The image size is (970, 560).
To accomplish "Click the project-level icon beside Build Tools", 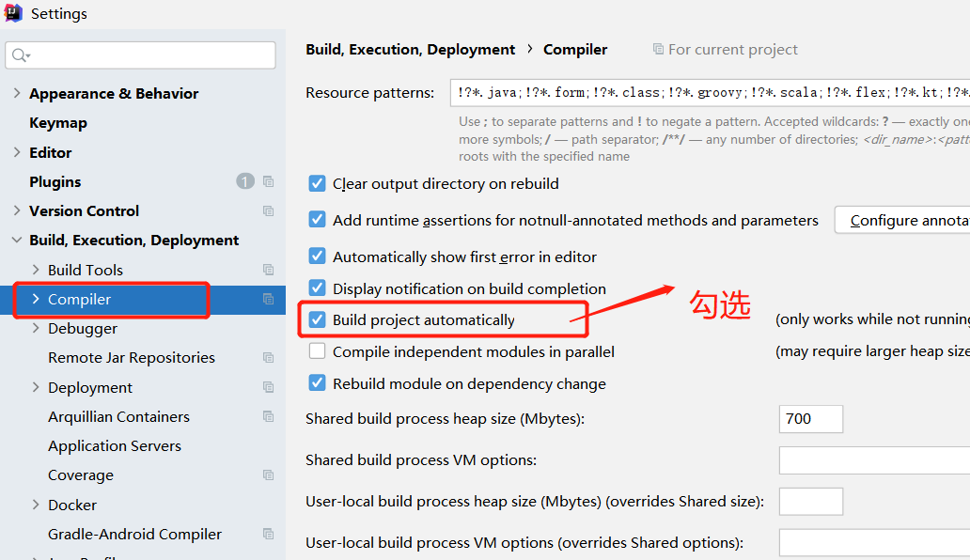I will tap(269, 270).
